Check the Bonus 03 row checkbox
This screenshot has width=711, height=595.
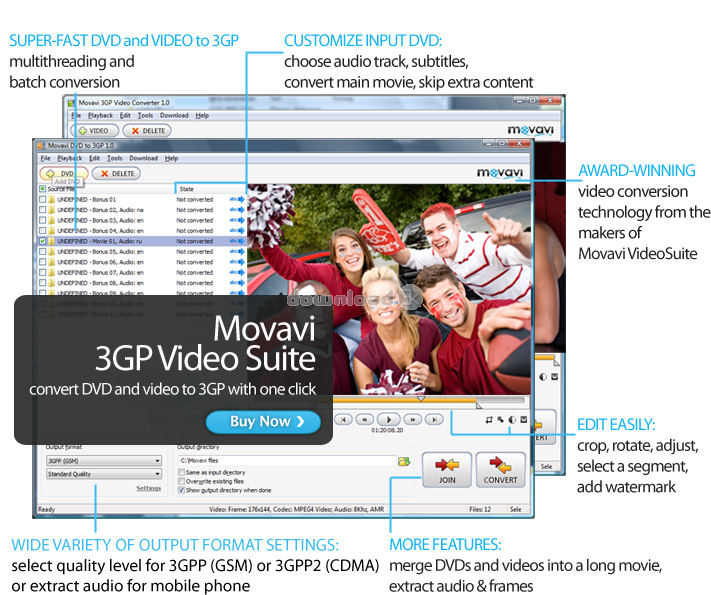click(43, 220)
